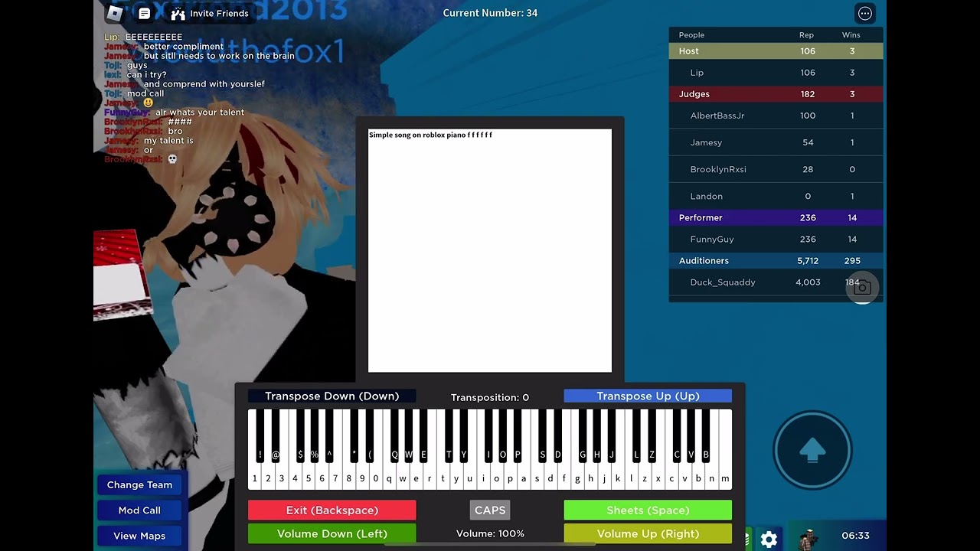Open the three-dot more options menu

(865, 13)
